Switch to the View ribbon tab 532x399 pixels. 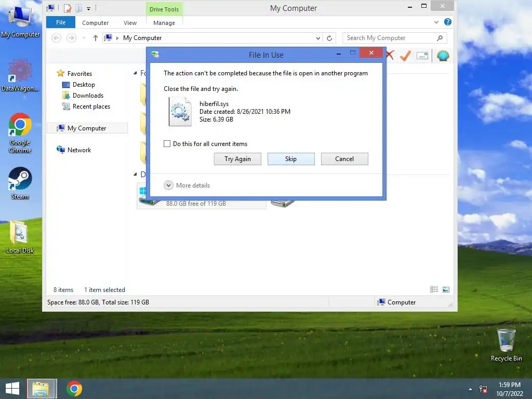(x=130, y=23)
